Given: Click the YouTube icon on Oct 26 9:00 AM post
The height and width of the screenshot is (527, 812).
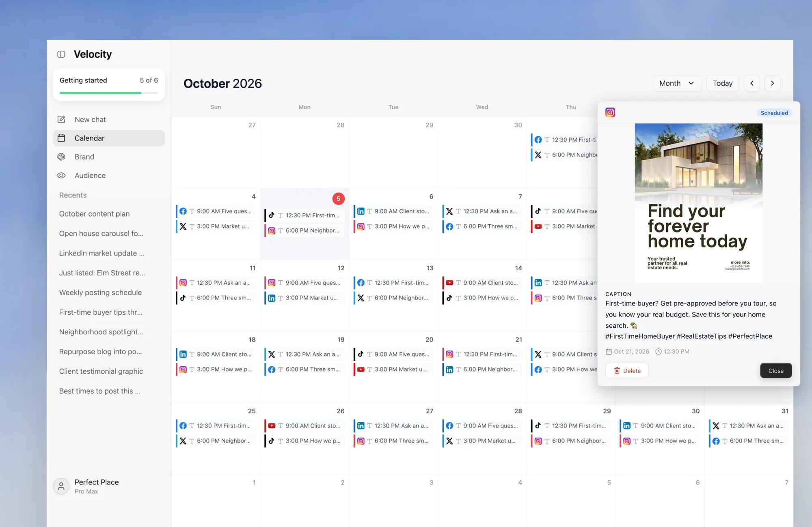Looking at the screenshot, I should click(x=272, y=426).
